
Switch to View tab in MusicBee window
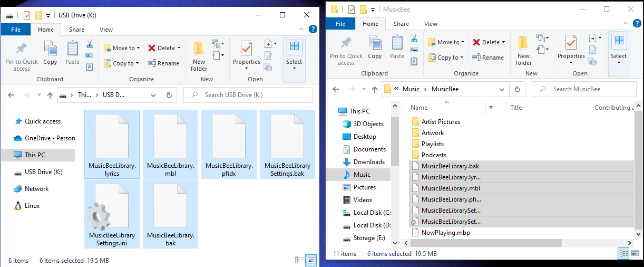coord(431,24)
